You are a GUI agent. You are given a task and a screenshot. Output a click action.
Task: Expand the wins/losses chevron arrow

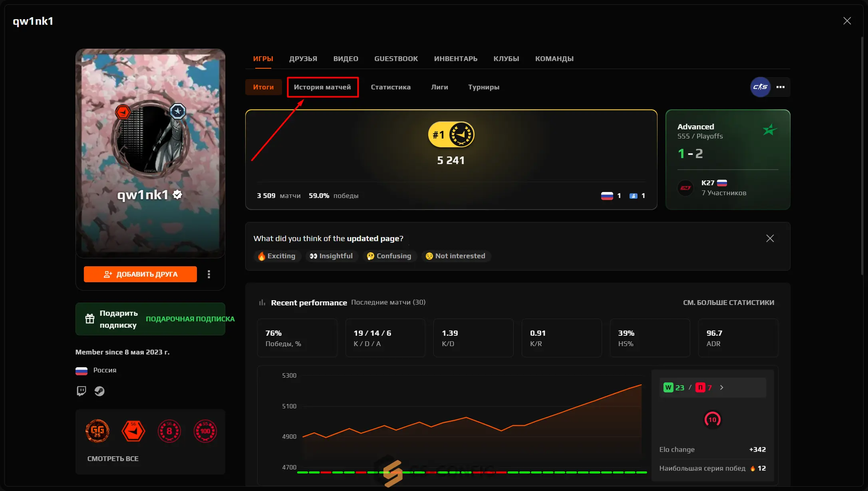721,388
